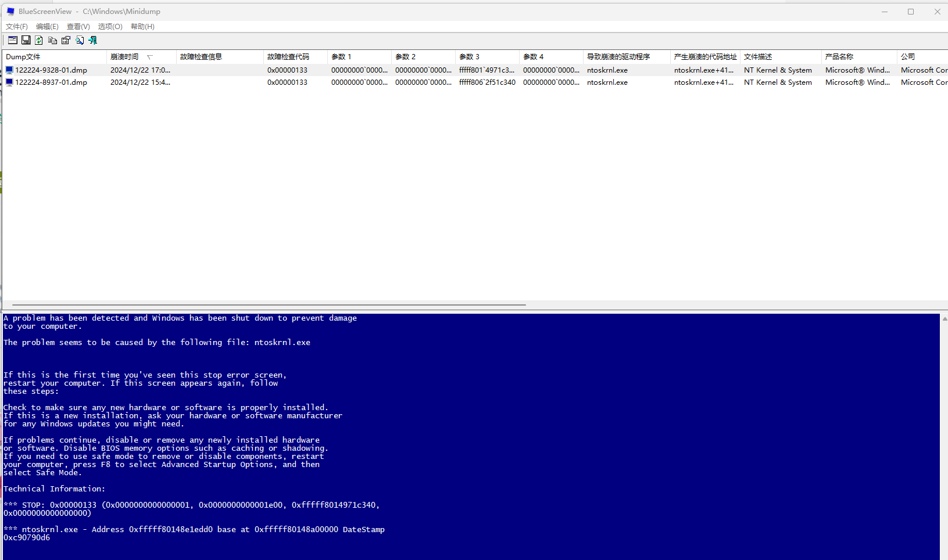Click the Copy Selected Items icon

point(52,40)
